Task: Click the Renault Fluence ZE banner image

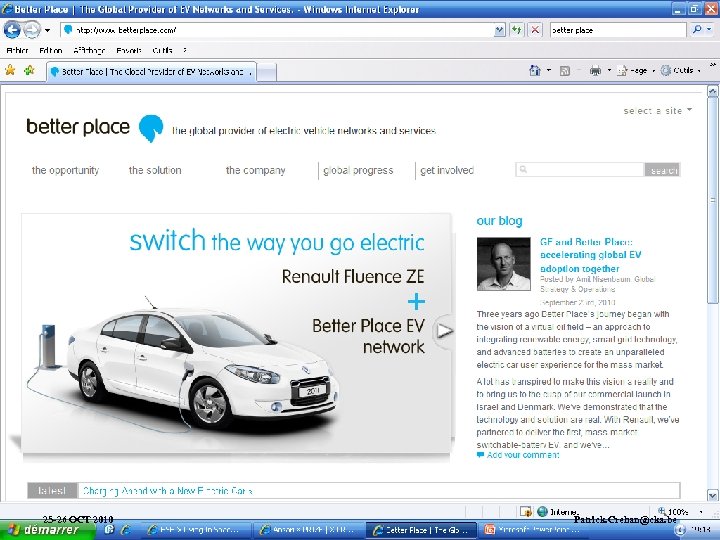Action: click(x=236, y=334)
